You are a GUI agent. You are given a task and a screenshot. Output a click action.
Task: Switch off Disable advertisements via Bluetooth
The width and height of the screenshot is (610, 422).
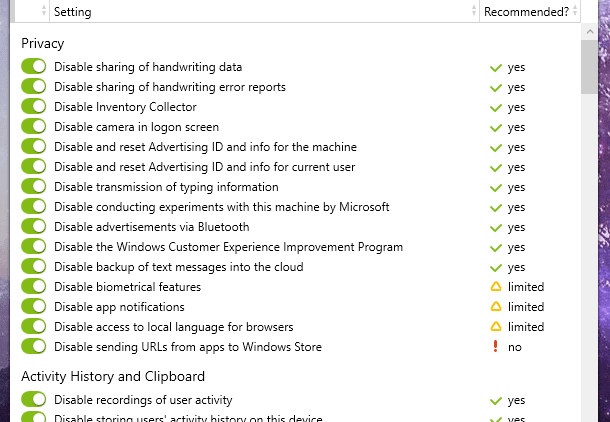[34, 227]
